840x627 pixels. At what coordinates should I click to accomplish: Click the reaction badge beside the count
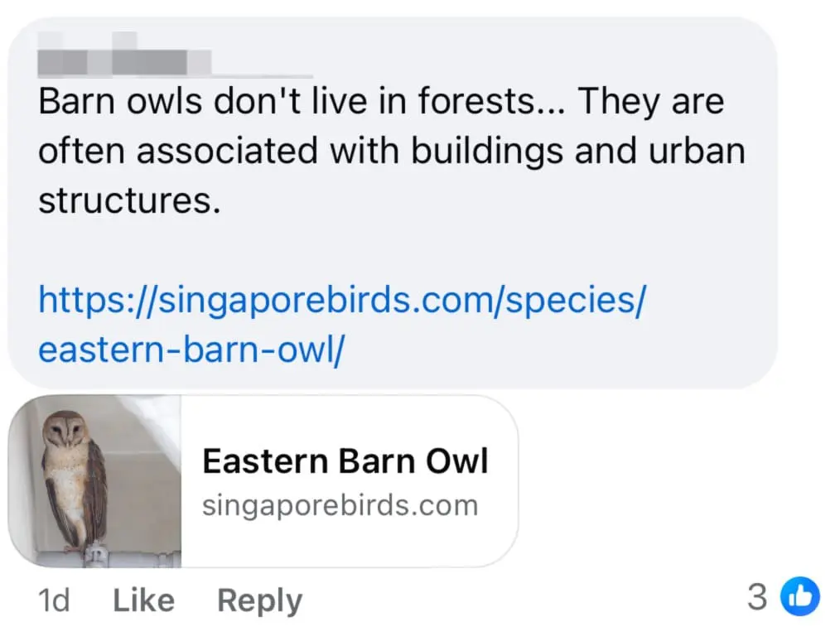click(801, 596)
